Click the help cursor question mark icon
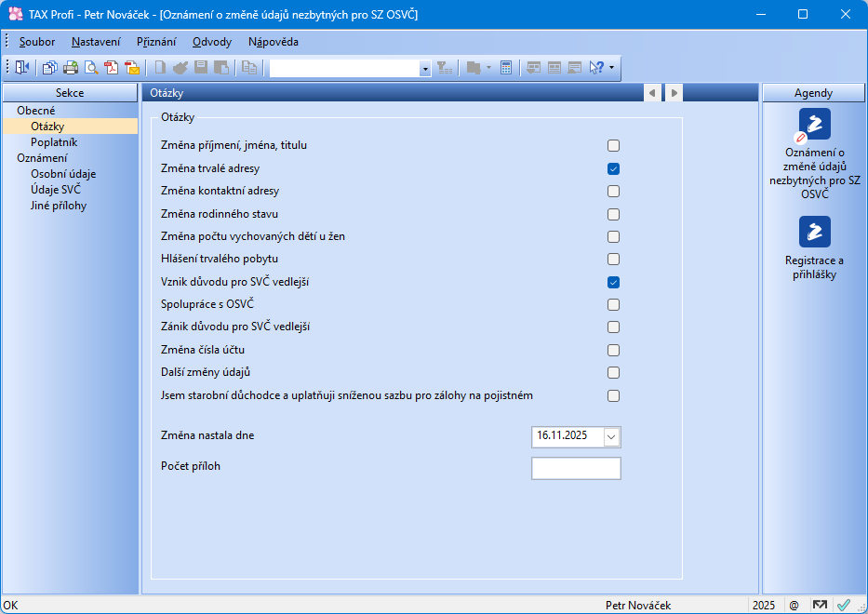 pos(596,68)
